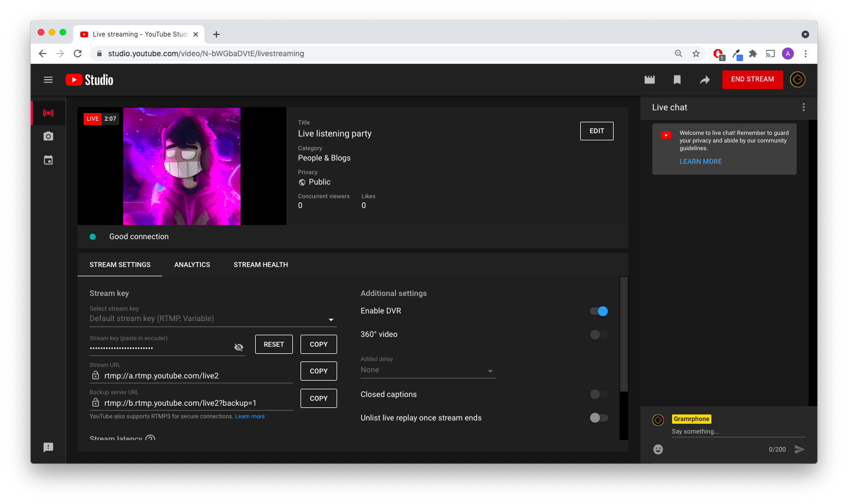Click the send message arrow icon

click(x=799, y=449)
